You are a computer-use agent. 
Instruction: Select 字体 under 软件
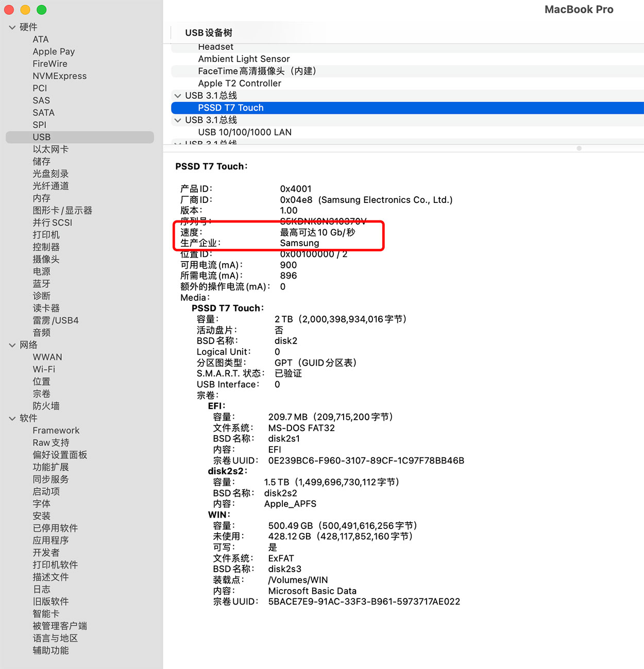coord(42,504)
